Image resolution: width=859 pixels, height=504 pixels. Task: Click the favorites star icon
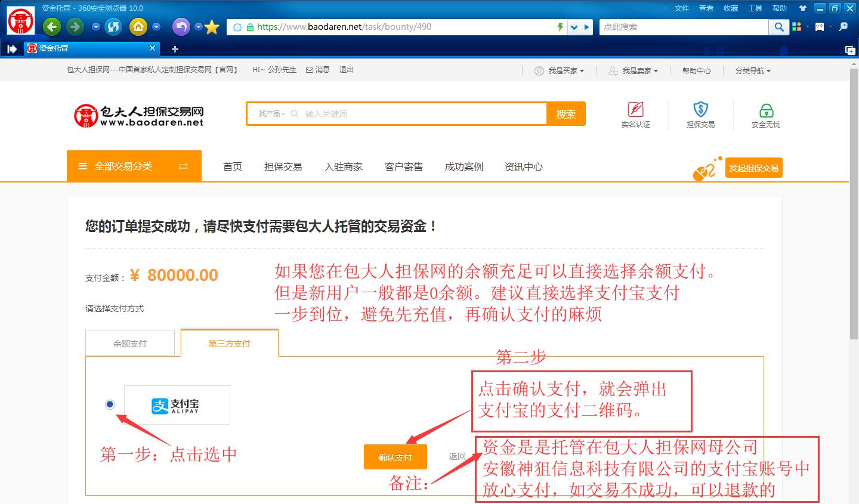click(x=212, y=27)
